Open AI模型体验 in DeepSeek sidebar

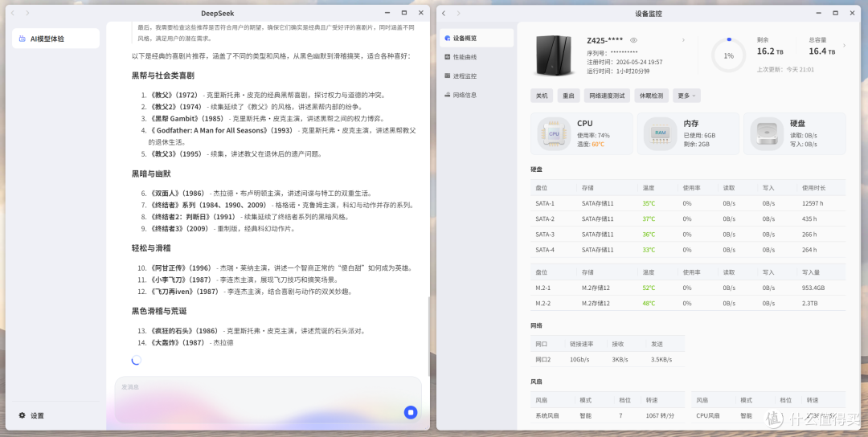55,39
